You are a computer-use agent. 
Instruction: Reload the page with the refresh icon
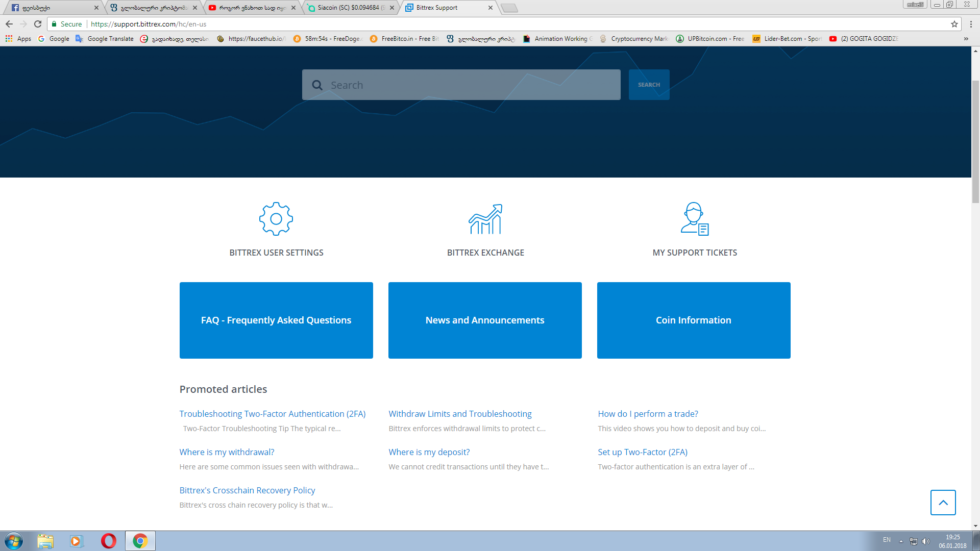coord(38,24)
